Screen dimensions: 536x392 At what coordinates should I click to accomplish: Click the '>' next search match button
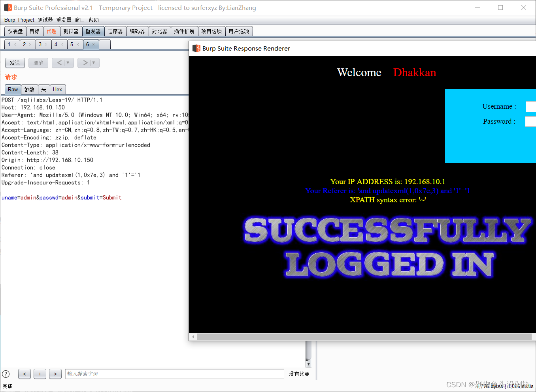point(55,374)
